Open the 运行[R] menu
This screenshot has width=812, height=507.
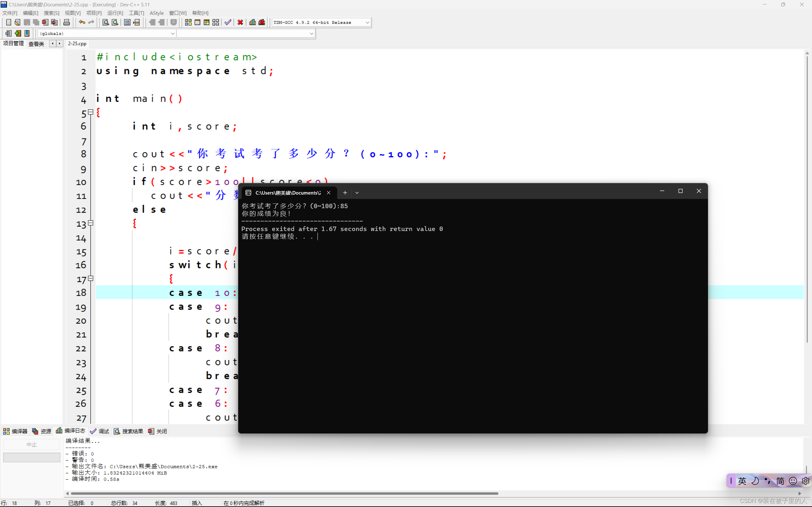click(115, 13)
